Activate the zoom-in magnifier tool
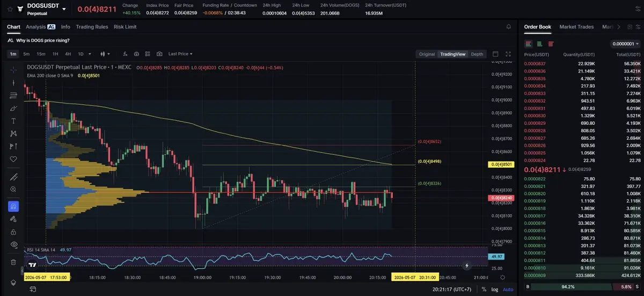Viewport: 644px width, 296px height. coord(13,189)
